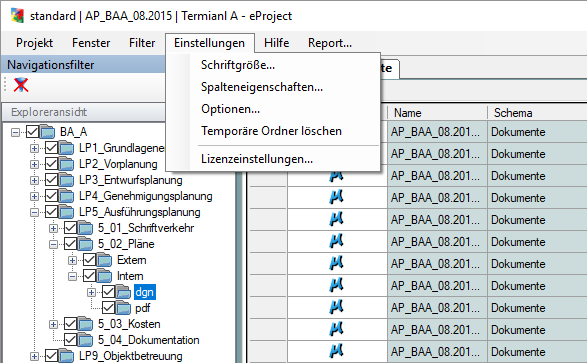Open the Report... menu
The image size is (587, 363).
tap(330, 43)
